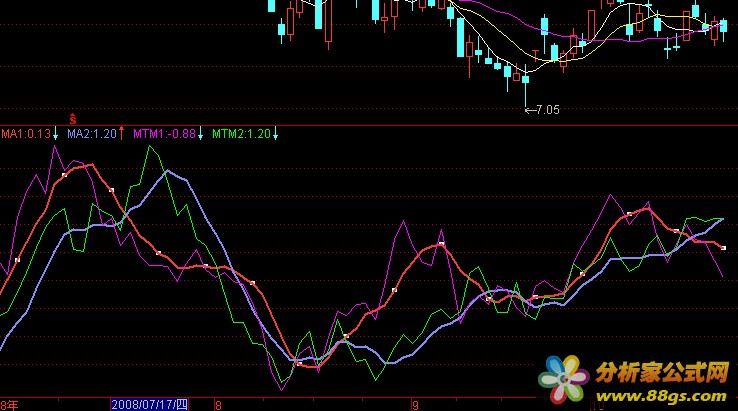The height and width of the screenshot is (411, 738).
Task: Click the month 8 axis label
Action: point(218,405)
